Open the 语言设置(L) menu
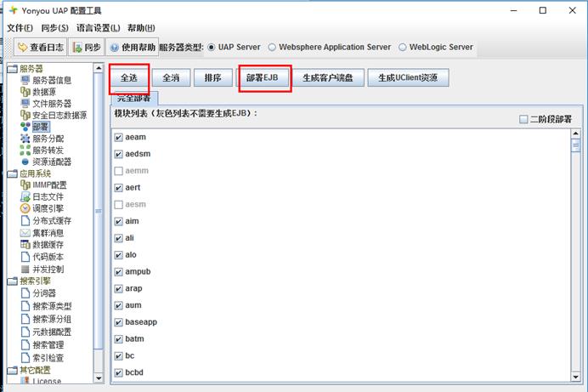Viewport: 588px width, 392px height. (99, 28)
